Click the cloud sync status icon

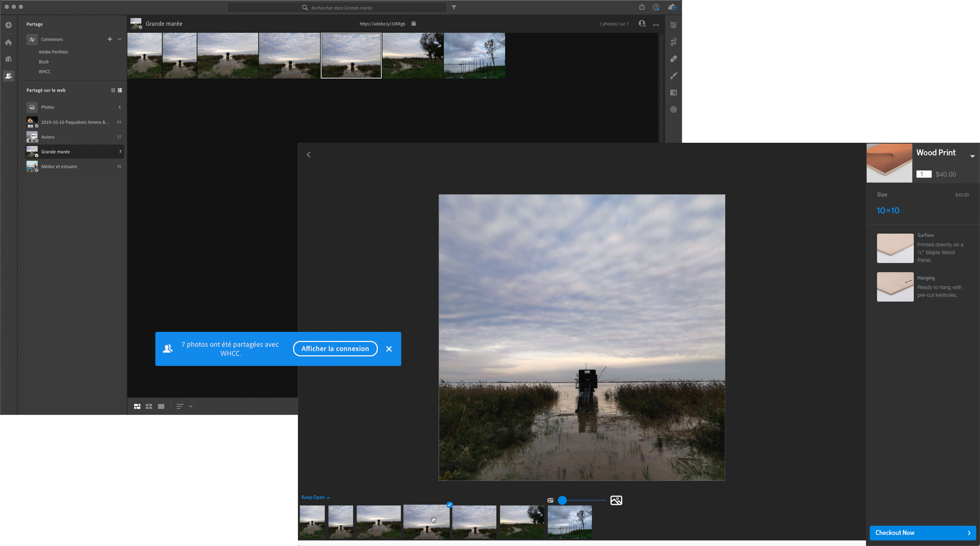[x=672, y=7]
